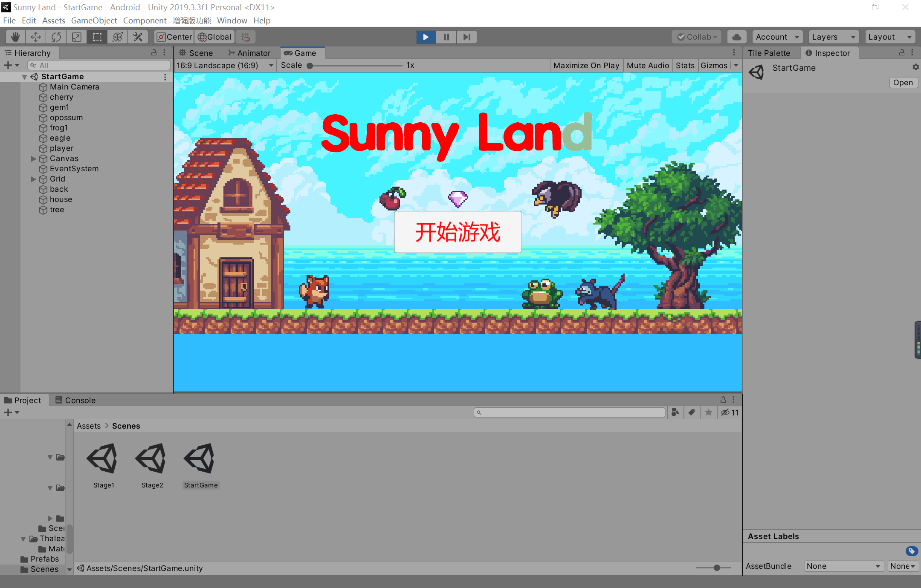Click the favorites star icon
Viewport: 921px width, 588px height.
point(709,412)
